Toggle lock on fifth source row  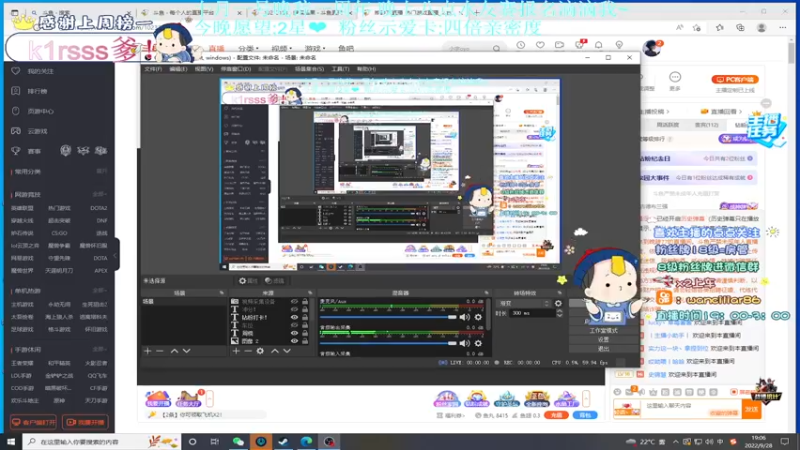point(305,333)
